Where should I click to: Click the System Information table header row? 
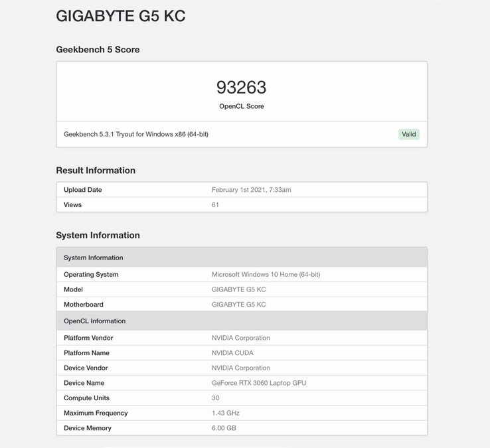94,258
